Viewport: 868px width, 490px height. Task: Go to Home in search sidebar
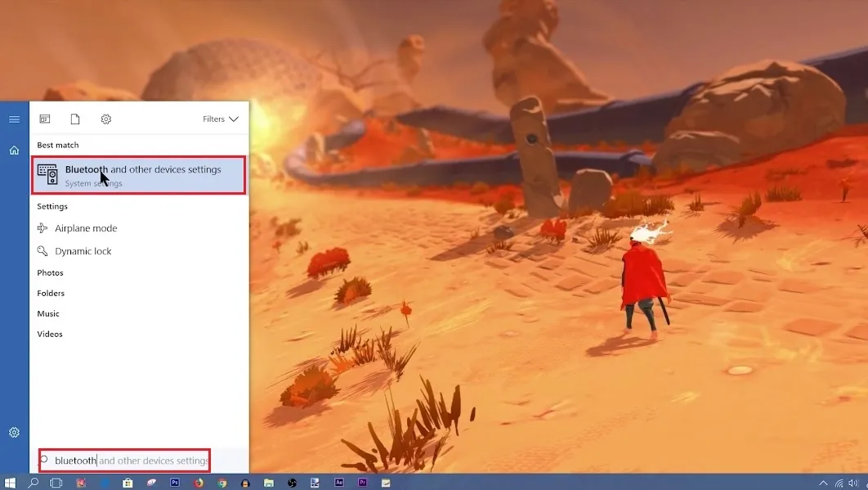pos(14,151)
